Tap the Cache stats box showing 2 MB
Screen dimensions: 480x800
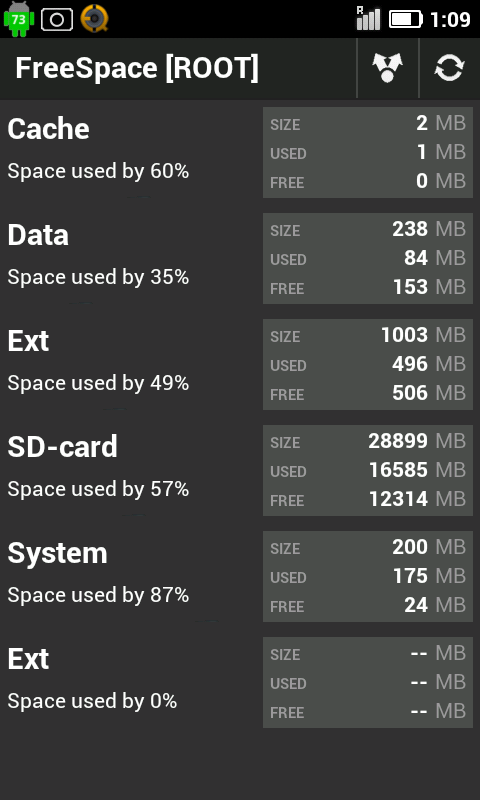click(368, 153)
